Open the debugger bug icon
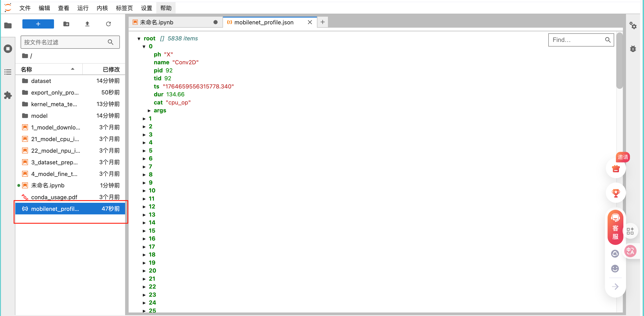The width and height of the screenshot is (644, 316). tap(633, 48)
